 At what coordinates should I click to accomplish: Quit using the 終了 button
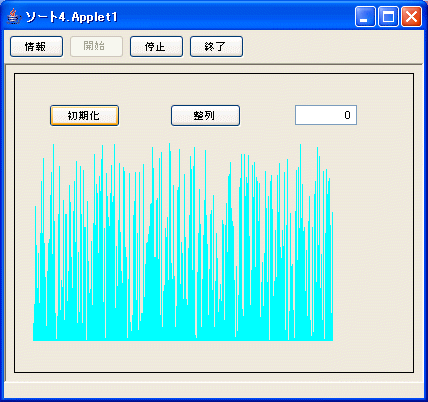coord(216,46)
